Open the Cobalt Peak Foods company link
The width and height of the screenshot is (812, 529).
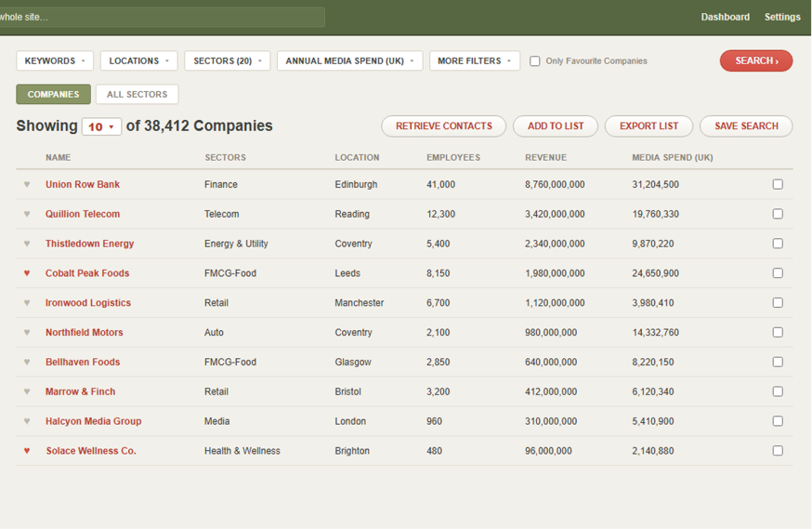click(87, 273)
